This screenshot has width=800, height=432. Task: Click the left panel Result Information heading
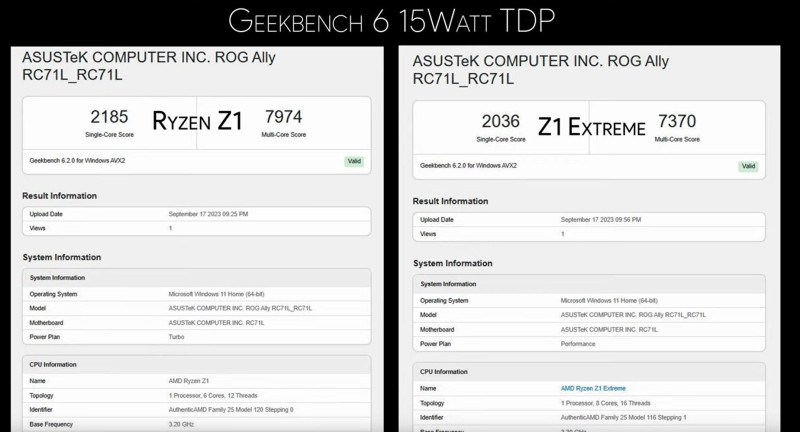click(x=60, y=196)
